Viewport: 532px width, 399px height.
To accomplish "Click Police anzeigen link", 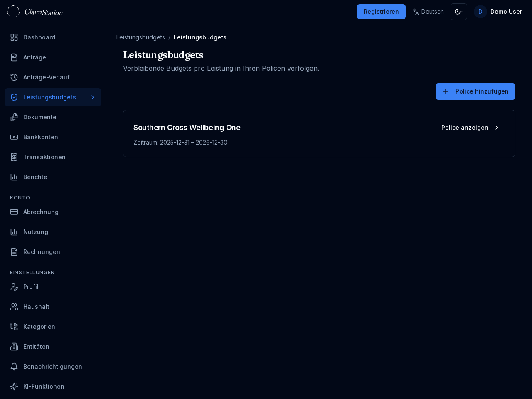I will pyautogui.click(x=470, y=128).
